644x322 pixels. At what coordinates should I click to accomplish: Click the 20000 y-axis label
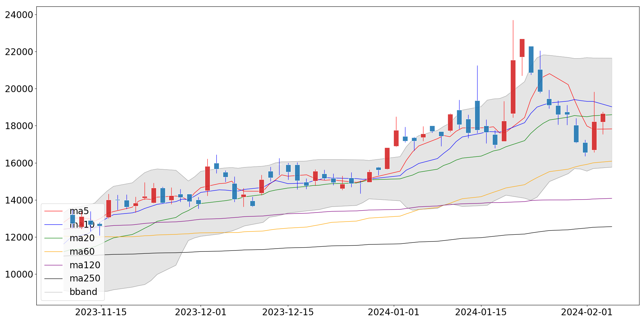[x=19, y=89]
